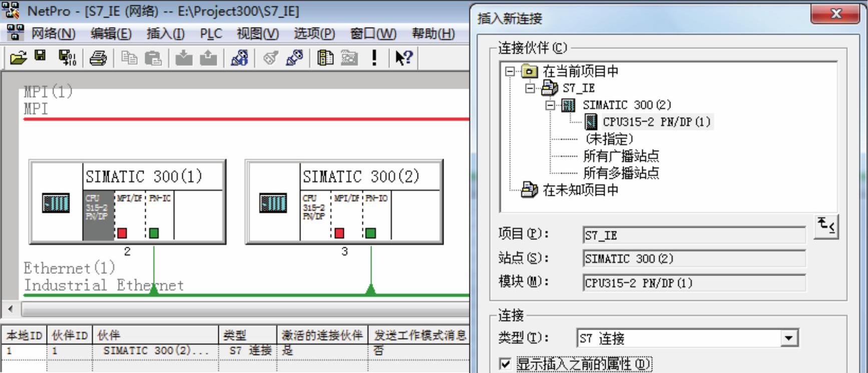
Task: Click the Save and Compile toolbar icon
Action: tap(67, 58)
